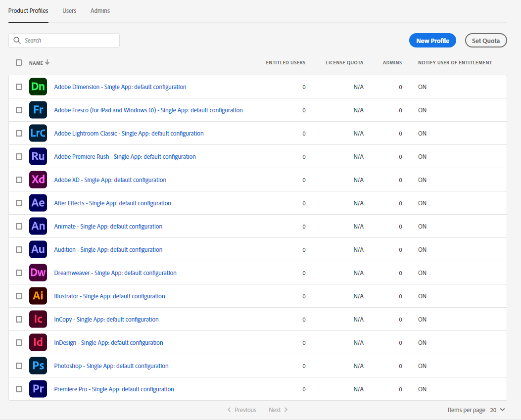Open Adobe Premiere Rush profile link
This screenshot has height=420, width=521.
[125, 156]
